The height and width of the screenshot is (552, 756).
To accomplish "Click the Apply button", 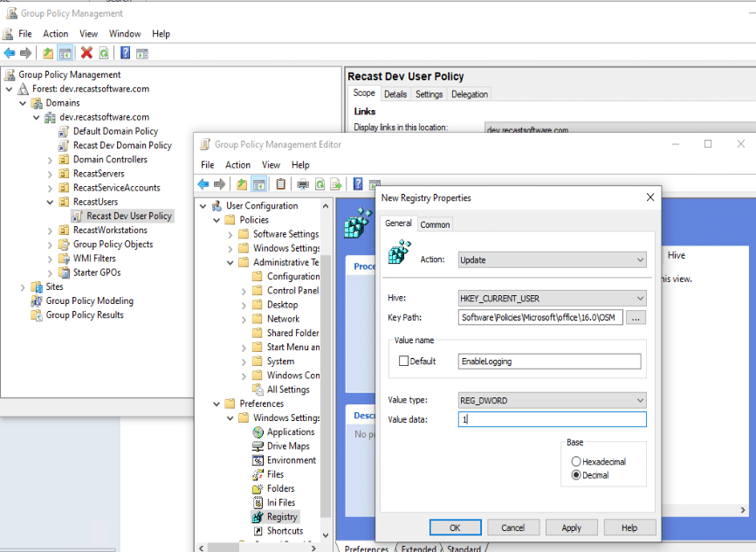I will coord(571,527).
